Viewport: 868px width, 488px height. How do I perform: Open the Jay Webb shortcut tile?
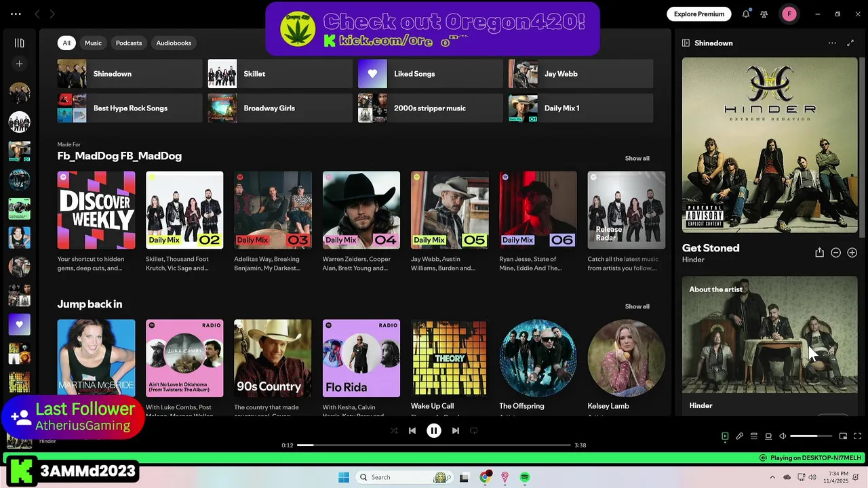pyautogui.click(x=581, y=74)
